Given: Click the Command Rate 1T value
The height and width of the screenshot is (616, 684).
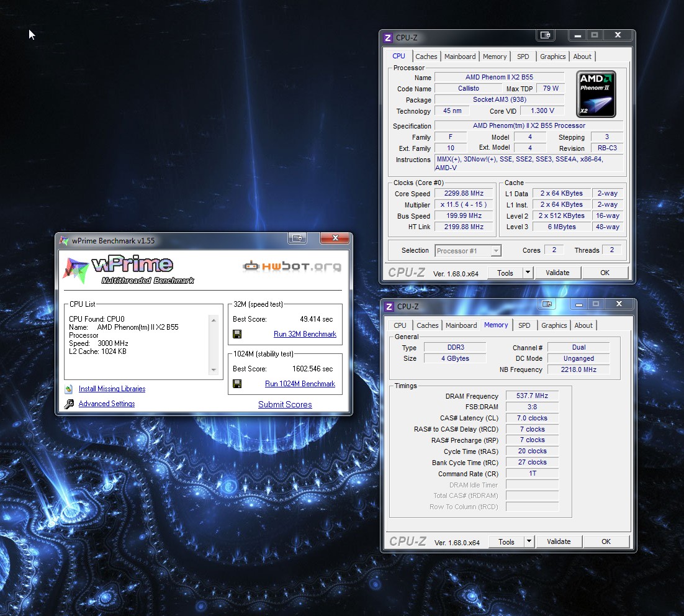Looking at the screenshot, I should 532,474.
